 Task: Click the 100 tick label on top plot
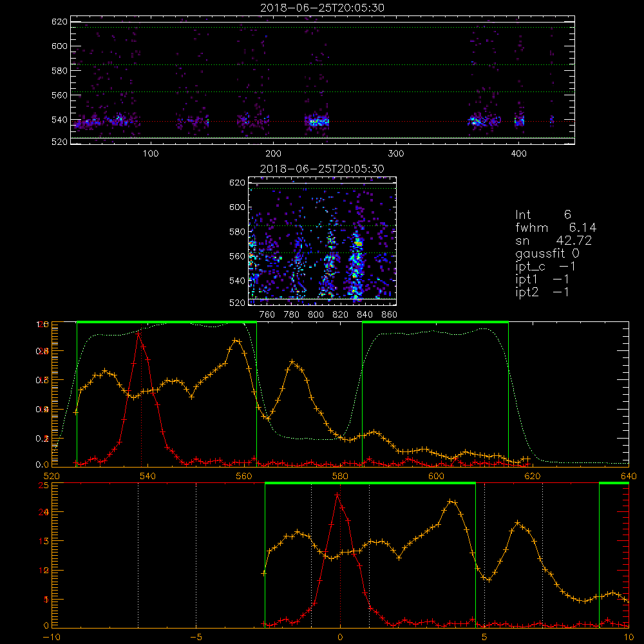coord(151,154)
